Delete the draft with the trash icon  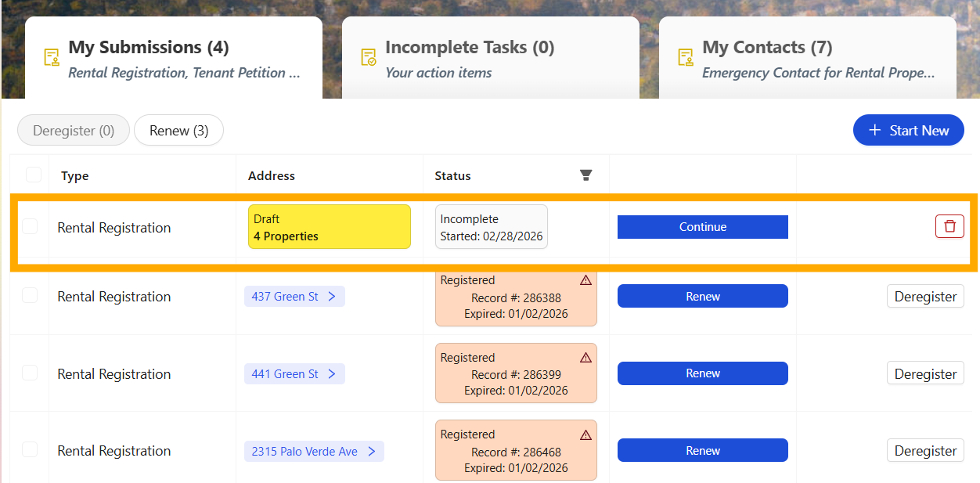coord(949,226)
